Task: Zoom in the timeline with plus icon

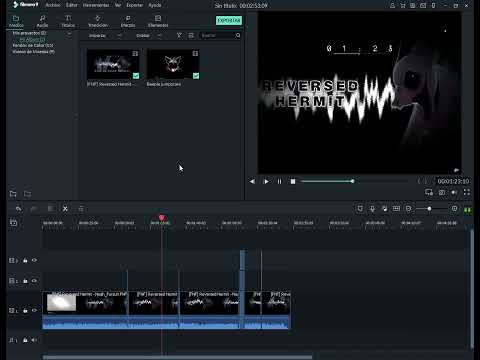Action: click(454, 209)
